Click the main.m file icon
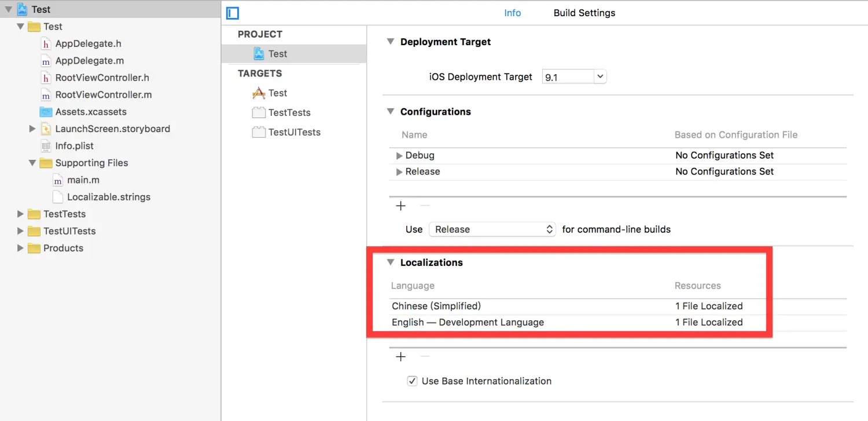Image resolution: width=868 pixels, height=421 pixels. (57, 180)
